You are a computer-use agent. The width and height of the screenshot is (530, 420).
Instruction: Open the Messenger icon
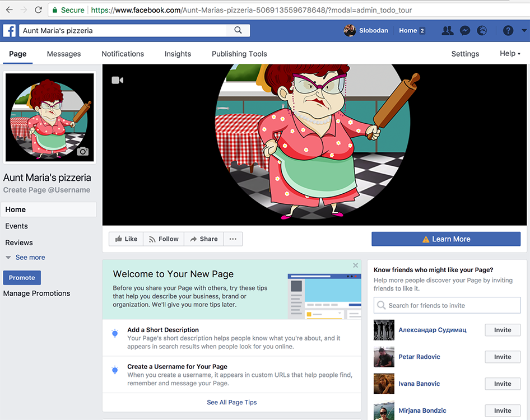464,31
